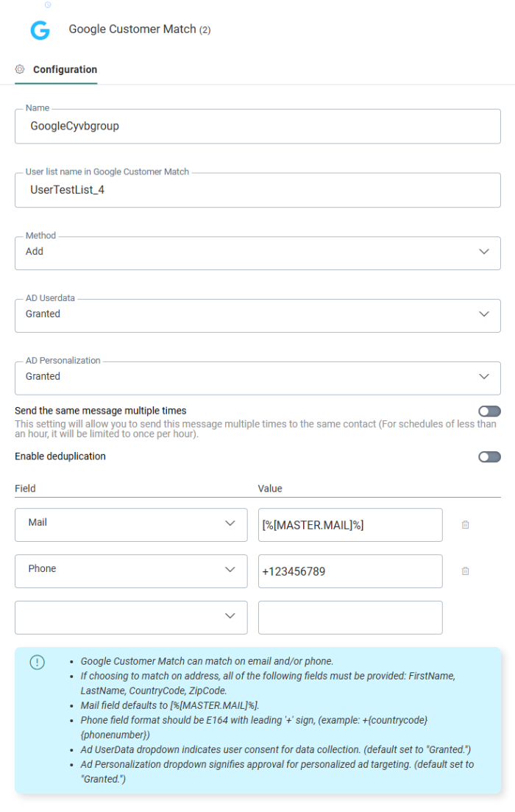Select a field in the empty dropdown
The image size is (515, 812).
[131, 617]
